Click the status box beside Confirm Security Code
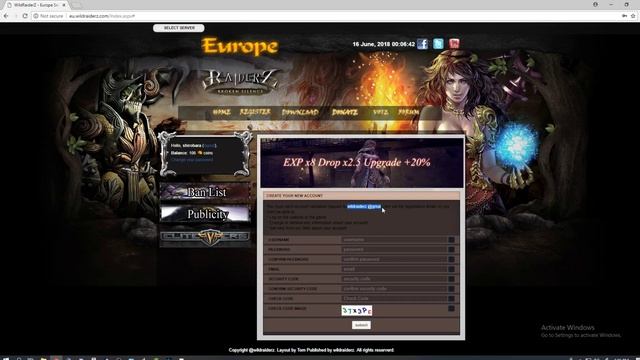The image size is (640, 360). click(451, 289)
